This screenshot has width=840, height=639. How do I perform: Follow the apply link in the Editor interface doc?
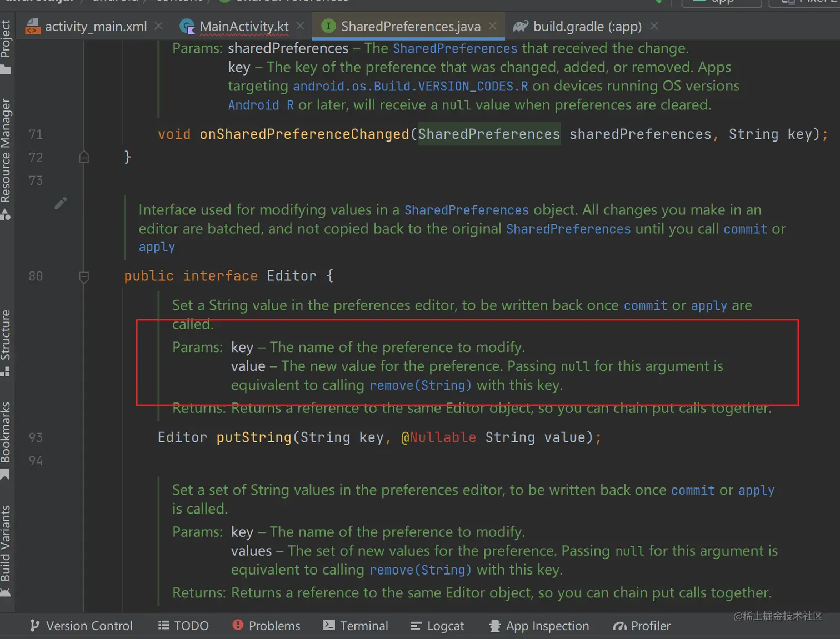pos(157,247)
